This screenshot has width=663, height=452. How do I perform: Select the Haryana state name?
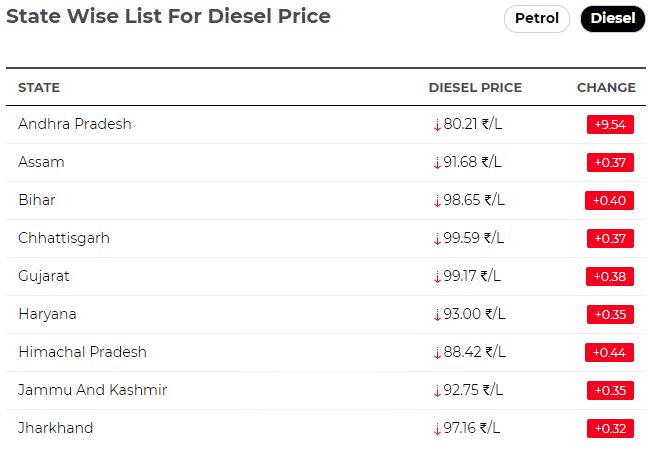(x=47, y=314)
